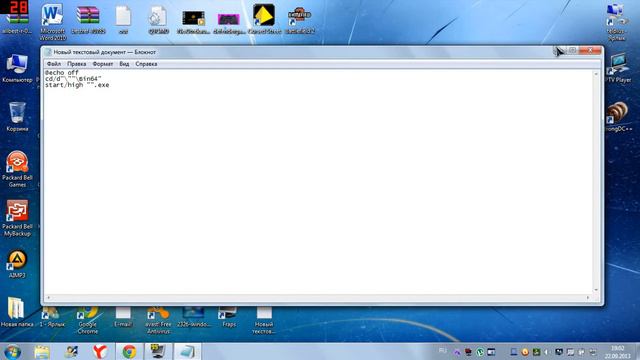Click the uTorrent tray icon
640x360 pixels.
[x=480, y=351]
